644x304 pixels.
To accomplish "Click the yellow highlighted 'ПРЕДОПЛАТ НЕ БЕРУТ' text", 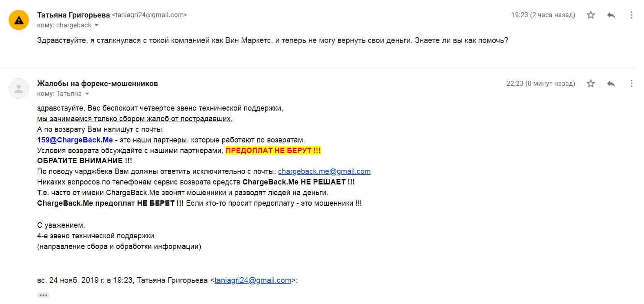I will click(x=273, y=151).
